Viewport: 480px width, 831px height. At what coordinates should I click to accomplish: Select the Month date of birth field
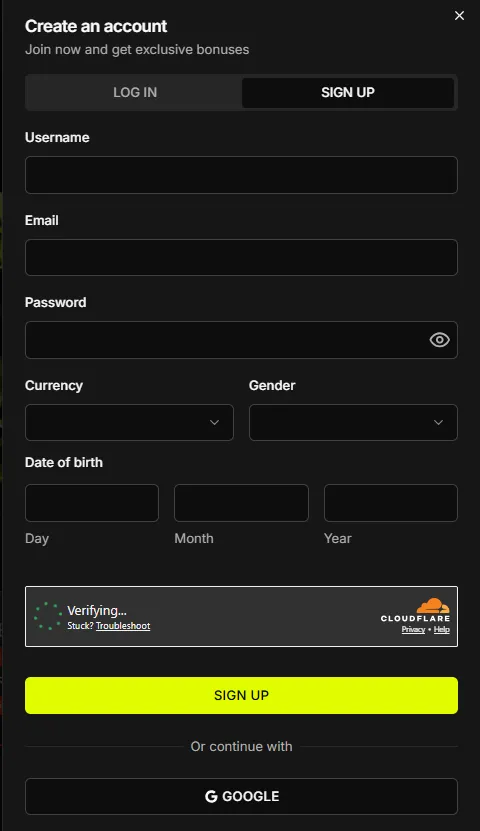click(242, 503)
